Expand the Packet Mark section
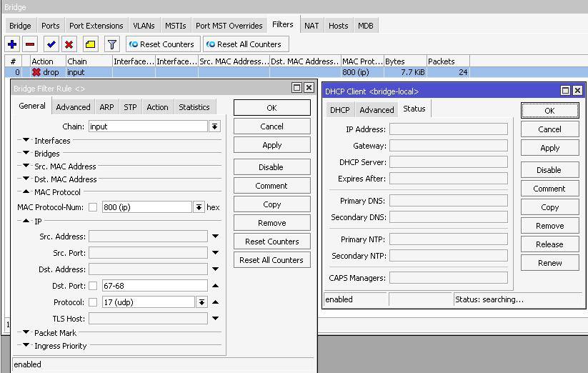 tap(26, 332)
